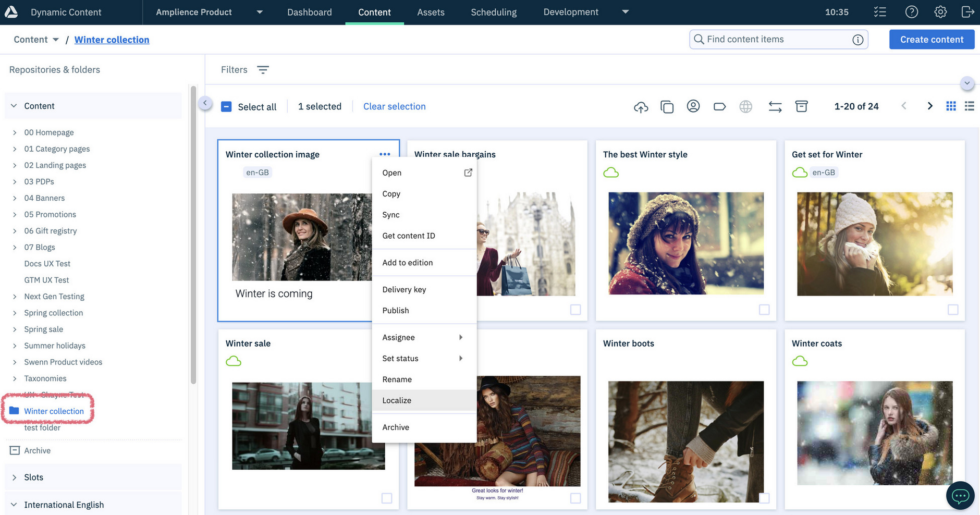Click published cloud icon on Winter coats card

pos(800,361)
